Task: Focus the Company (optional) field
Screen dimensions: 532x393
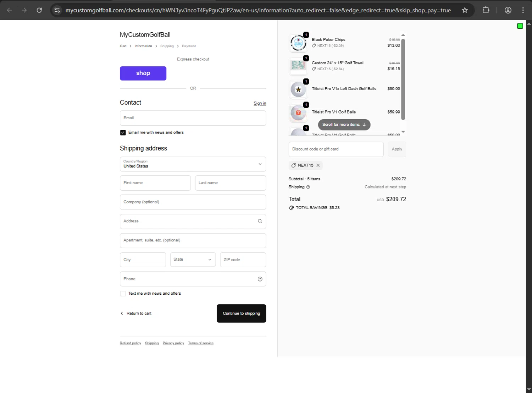Action: click(x=193, y=202)
